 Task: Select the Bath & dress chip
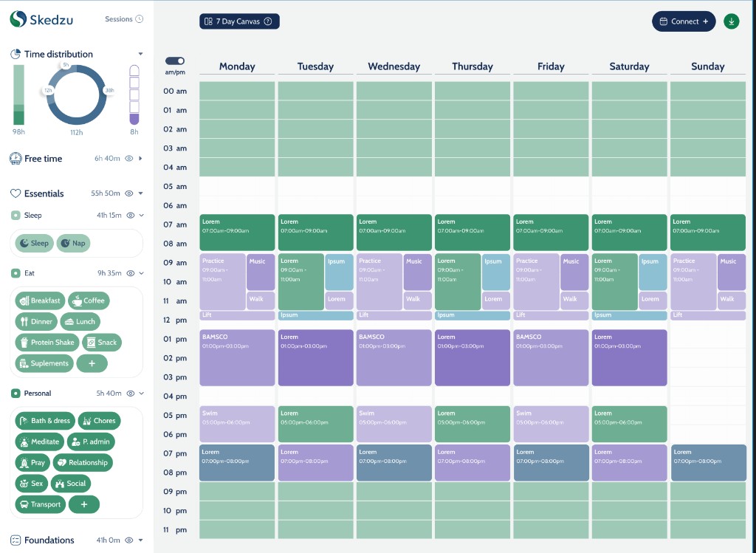(45, 420)
